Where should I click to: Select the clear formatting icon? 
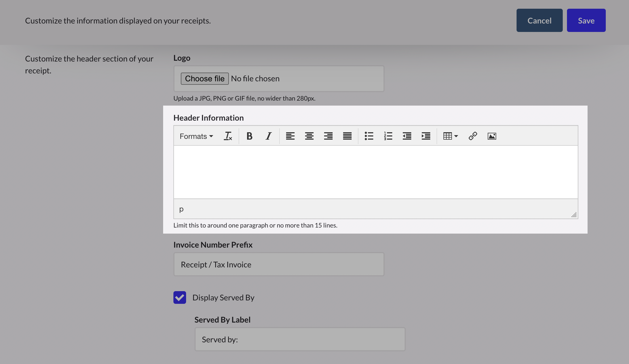pyautogui.click(x=228, y=136)
